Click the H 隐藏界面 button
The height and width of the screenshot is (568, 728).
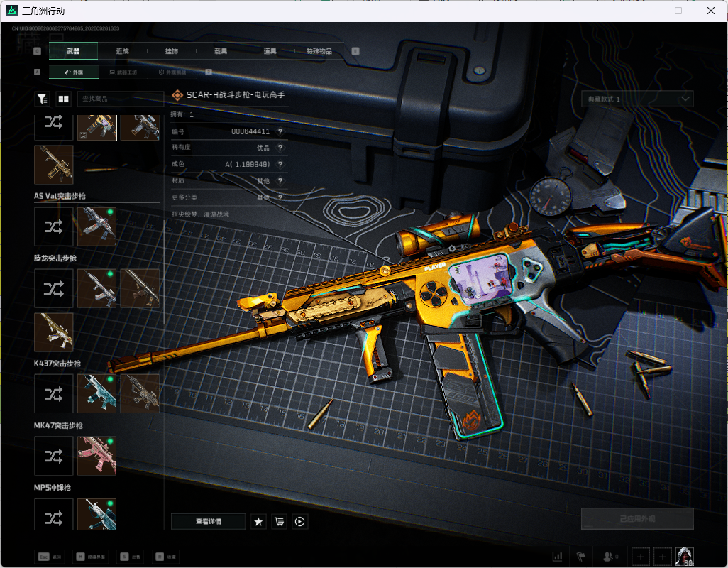tap(91, 557)
